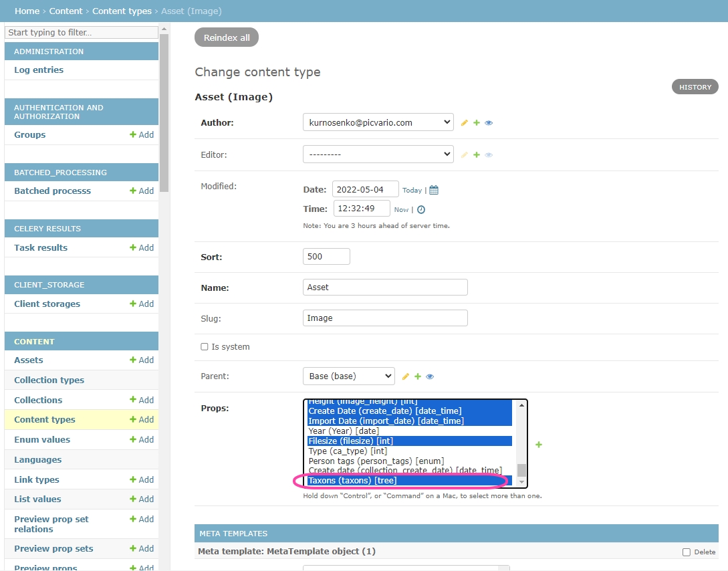Viewport: 728px width, 571px height.
Task: Click the Modified Date input
Action: click(366, 189)
